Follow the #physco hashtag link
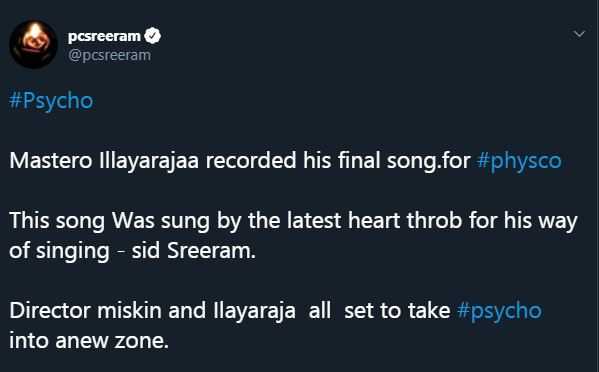599x372 pixels. (519, 161)
